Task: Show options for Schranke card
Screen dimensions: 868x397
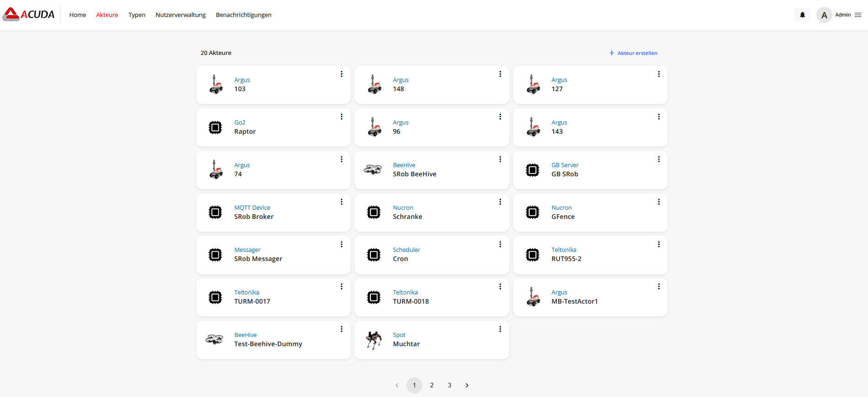Action: 500,202
